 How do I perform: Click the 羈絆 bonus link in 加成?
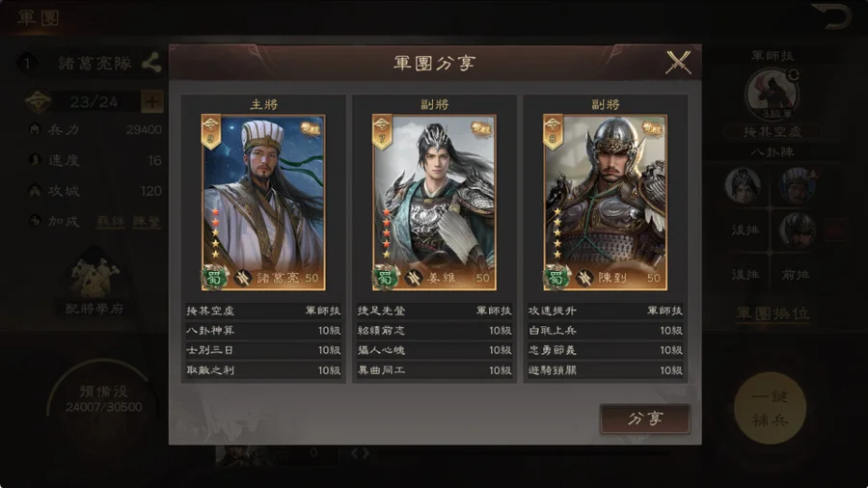(x=110, y=221)
